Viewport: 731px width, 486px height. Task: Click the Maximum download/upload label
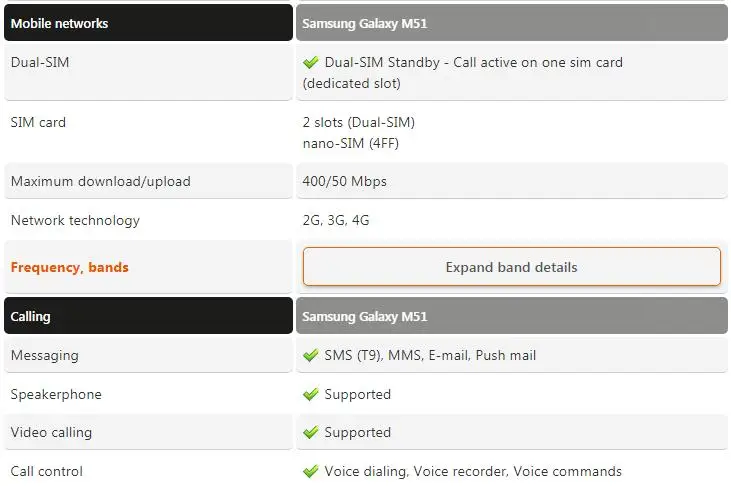[x=101, y=181]
